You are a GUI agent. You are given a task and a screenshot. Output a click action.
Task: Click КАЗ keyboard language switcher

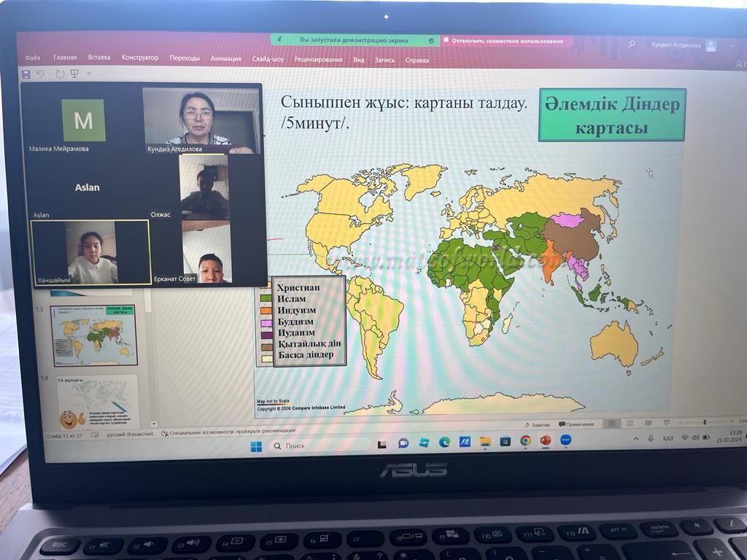coord(667,438)
